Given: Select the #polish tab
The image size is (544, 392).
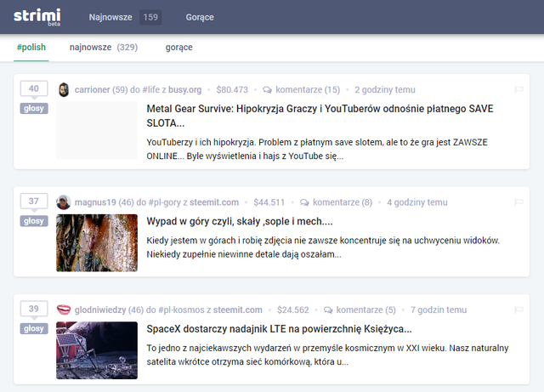Looking at the screenshot, I should pos(31,48).
